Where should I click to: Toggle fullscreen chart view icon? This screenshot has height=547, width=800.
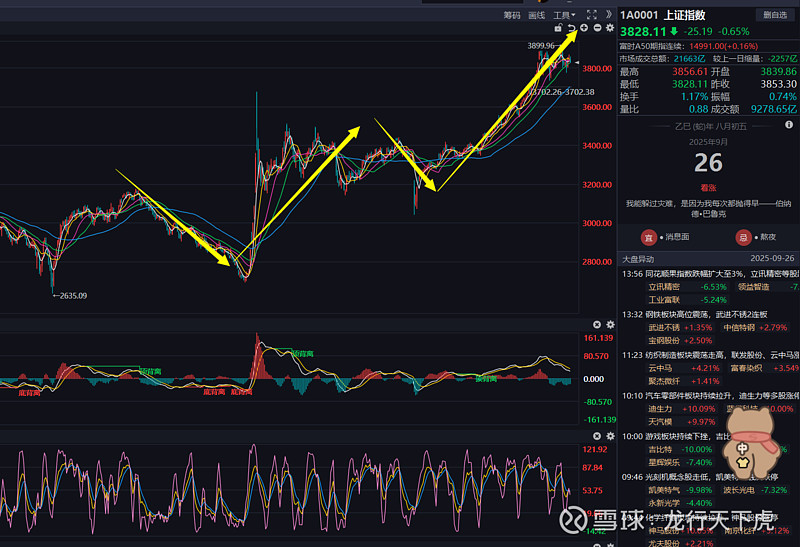click(591, 15)
